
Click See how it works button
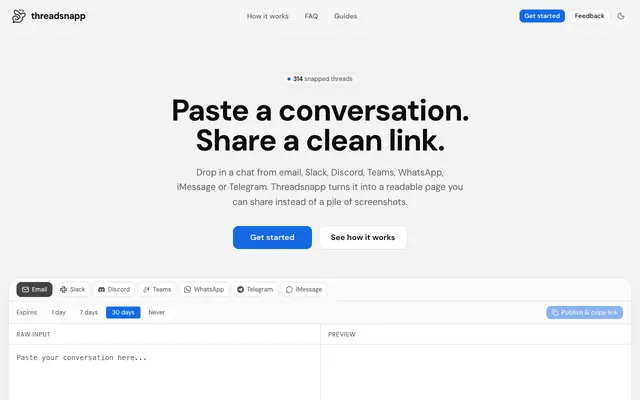[x=363, y=237]
